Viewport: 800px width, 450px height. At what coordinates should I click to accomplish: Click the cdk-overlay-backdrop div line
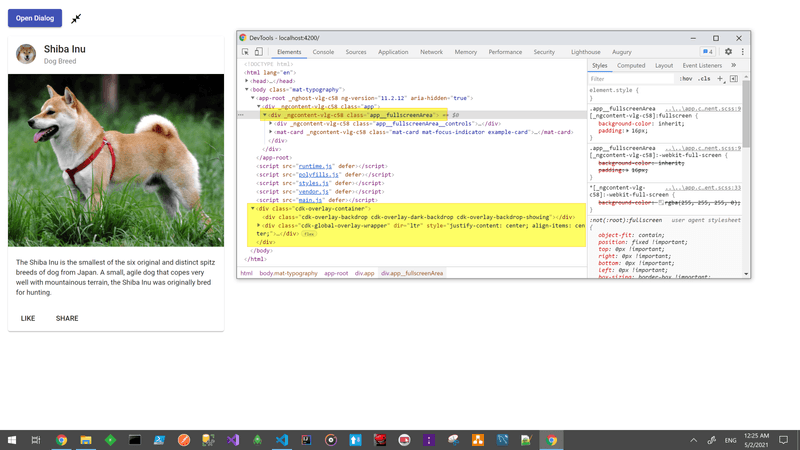(418, 217)
